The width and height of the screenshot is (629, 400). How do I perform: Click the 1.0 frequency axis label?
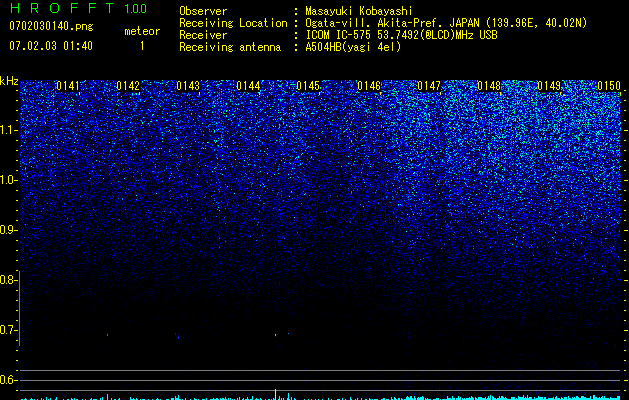(8, 180)
